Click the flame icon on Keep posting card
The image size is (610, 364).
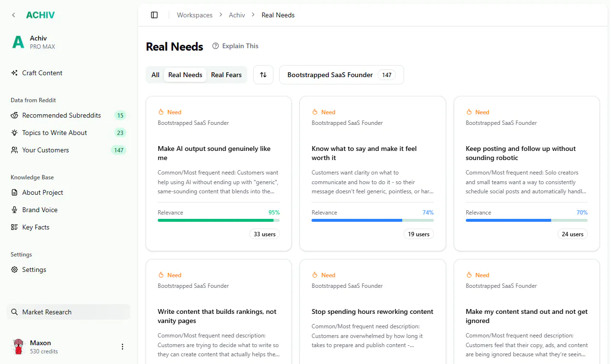[x=469, y=112]
